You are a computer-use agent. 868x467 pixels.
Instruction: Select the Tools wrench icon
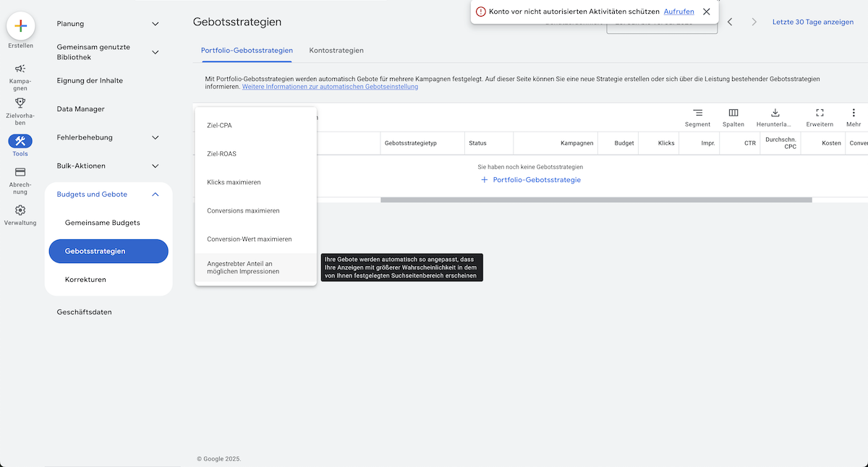click(x=20, y=141)
